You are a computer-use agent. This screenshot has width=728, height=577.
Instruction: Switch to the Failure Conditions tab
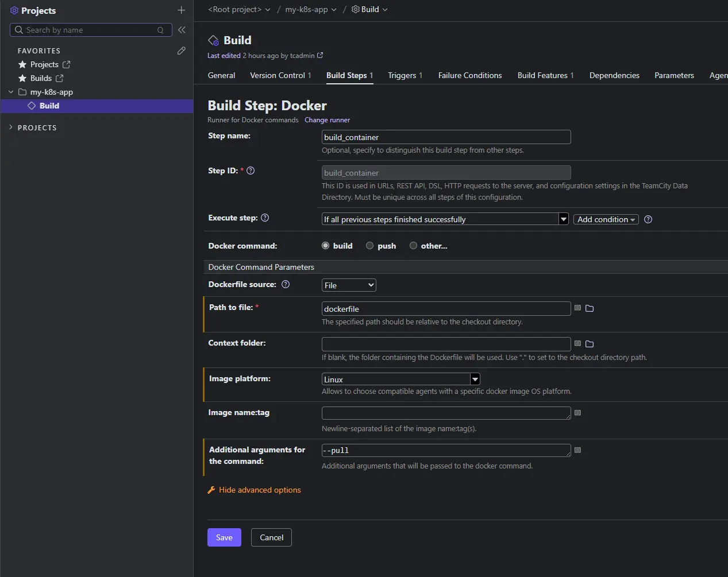(x=470, y=75)
